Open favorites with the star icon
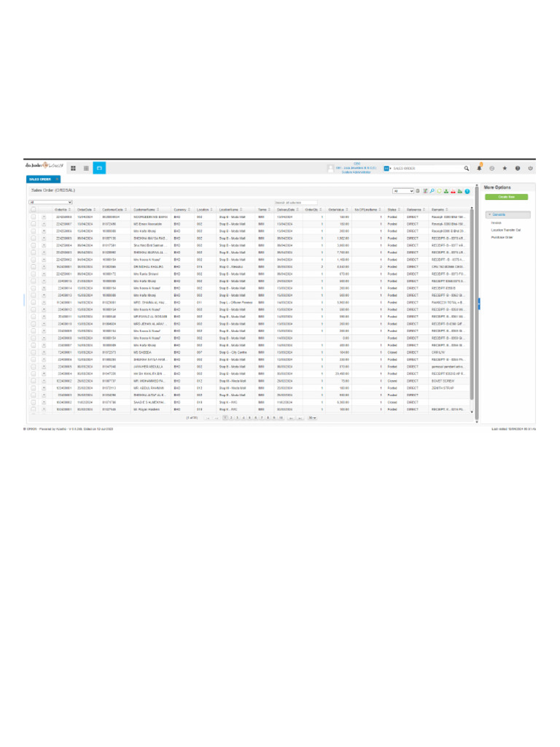560x747 pixels. (x=505, y=169)
